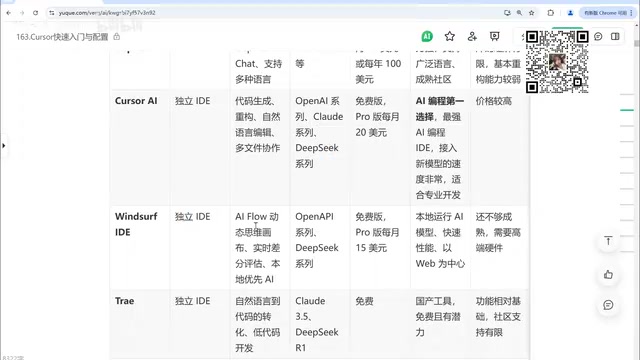This screenshot has height=360, width=640.
Task: Open the comments bubble icon in the header
Action: tap(598, 36)
